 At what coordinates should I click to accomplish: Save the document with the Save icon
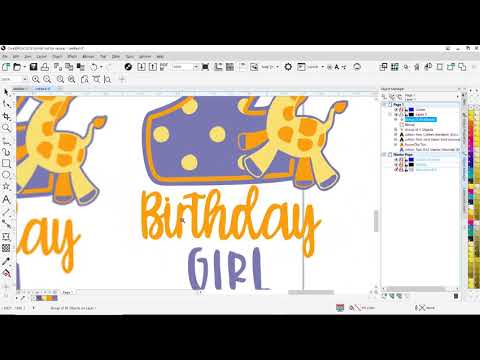tap(33, 67)
